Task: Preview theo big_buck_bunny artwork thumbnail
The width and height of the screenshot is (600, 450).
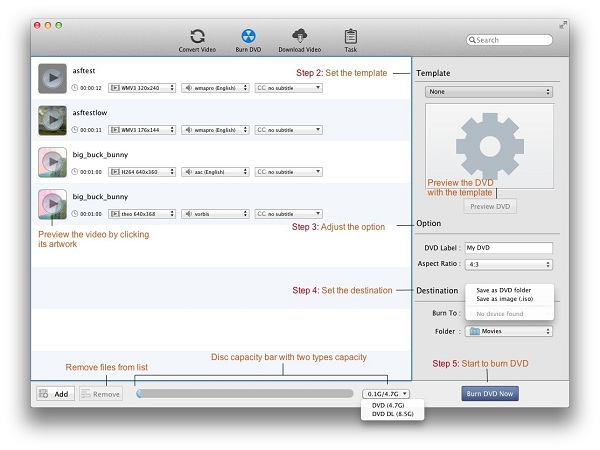Action: pyautogui.click(x=52, y=204)
